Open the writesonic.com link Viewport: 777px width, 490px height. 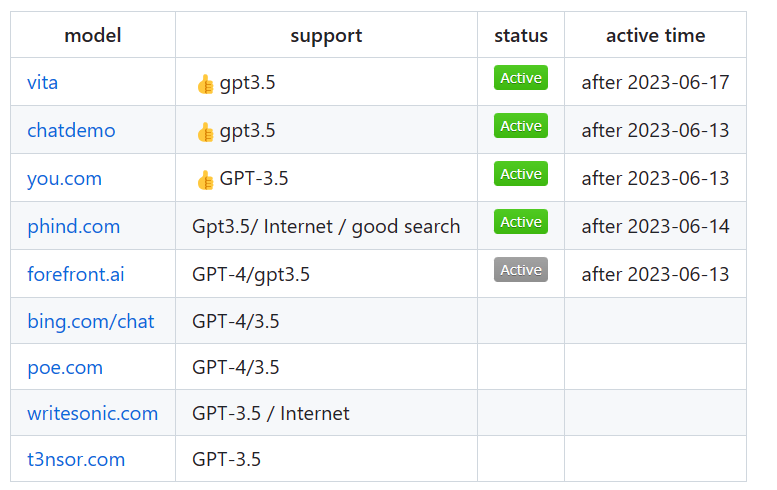click(93, 413)
